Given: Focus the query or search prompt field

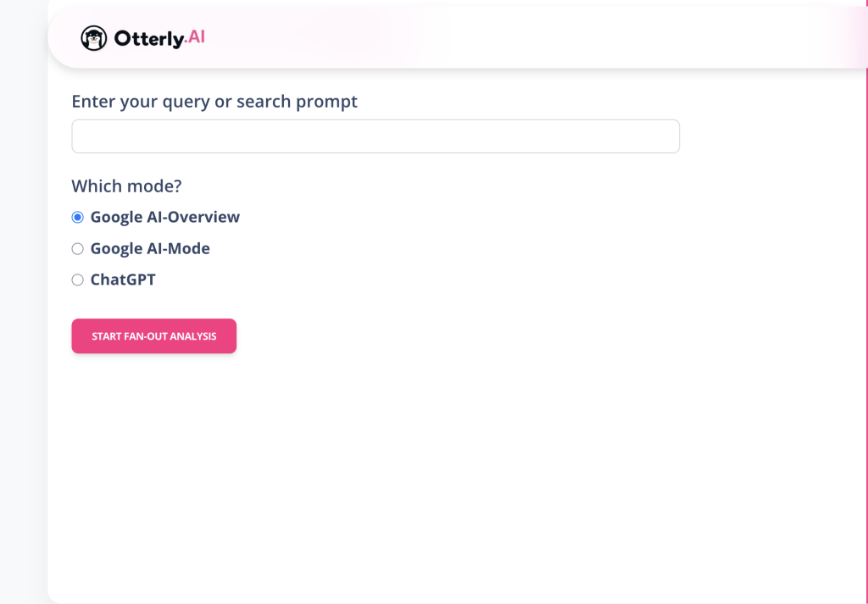Looking at the screenshot, I should pyautogui.click(x=375, y=136).
